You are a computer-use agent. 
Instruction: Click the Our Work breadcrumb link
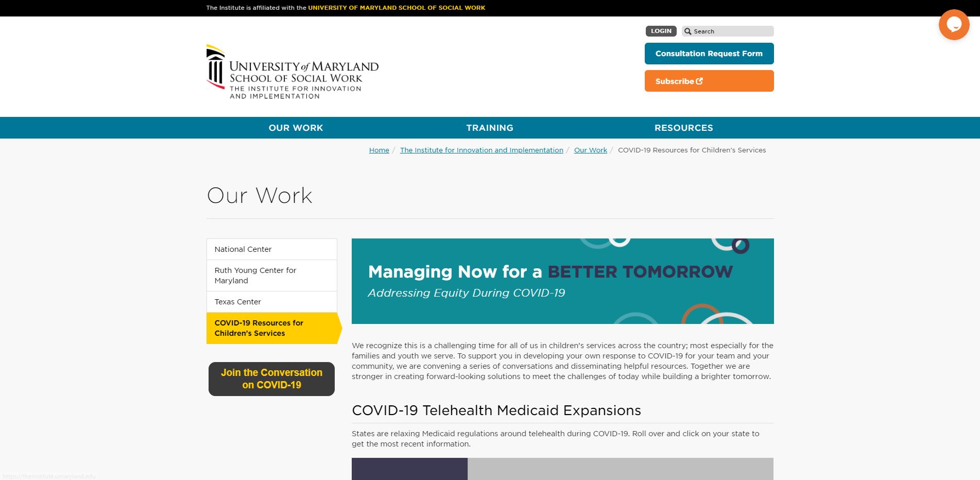pos(591,150)
